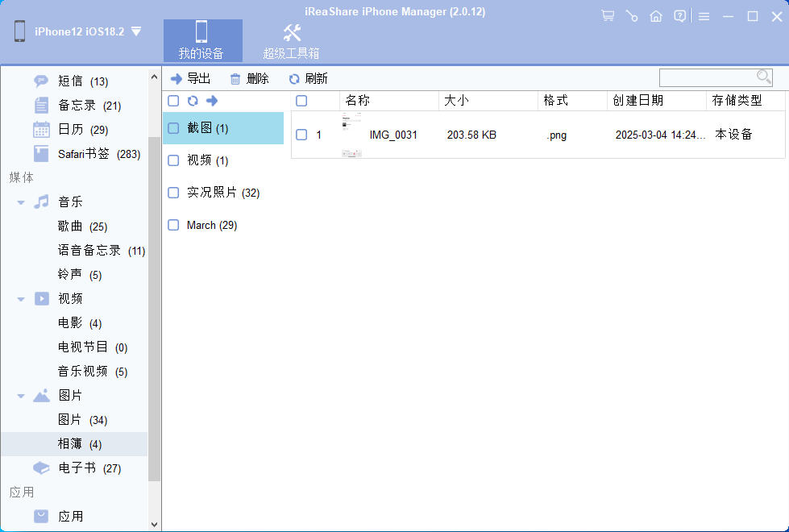Sort by the 存储类型 column header
This screenshot has height=532, width=789.
(745, 101)
